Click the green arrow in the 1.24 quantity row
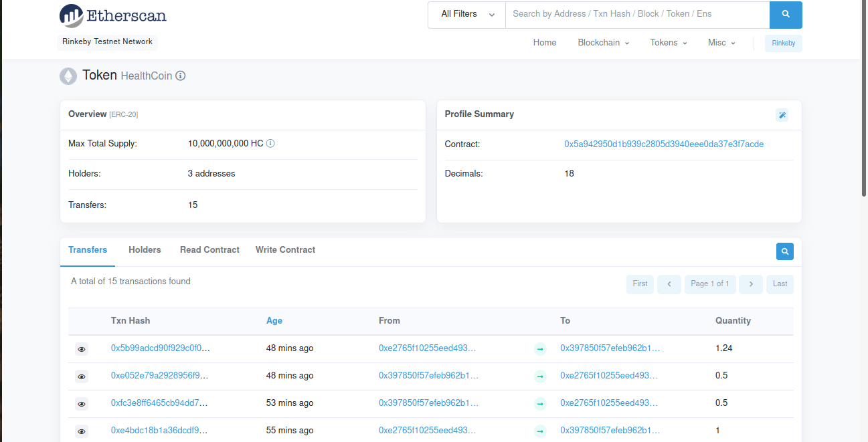The image size is (868, 442). [x=540, y=349]
